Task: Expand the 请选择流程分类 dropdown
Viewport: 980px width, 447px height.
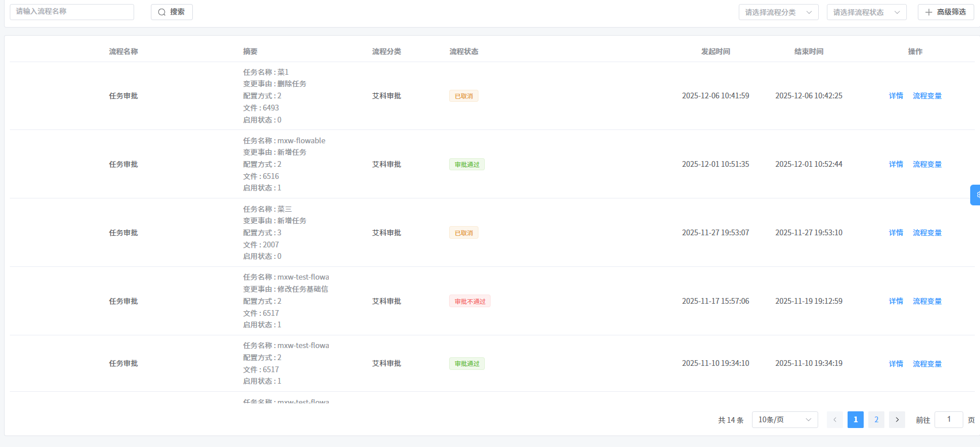Action: [778, 12]
